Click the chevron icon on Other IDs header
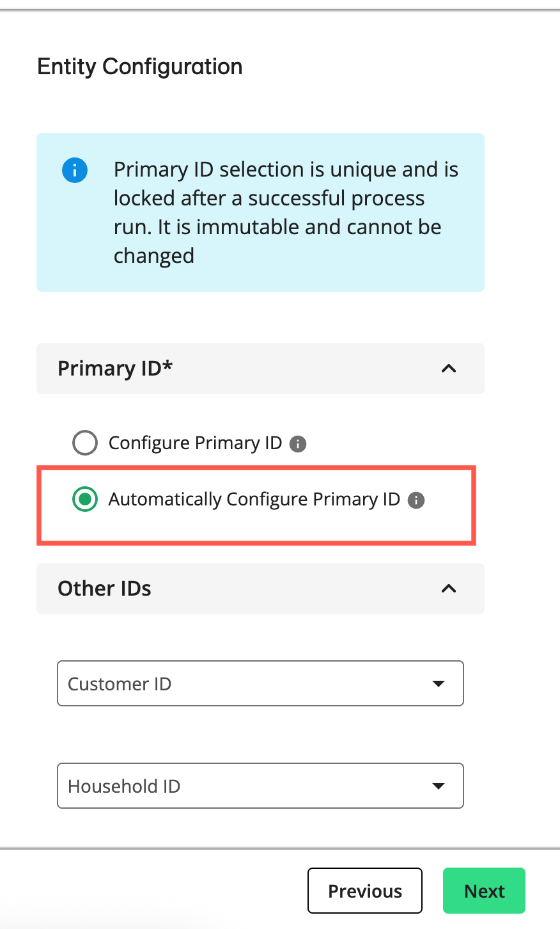This screenshot has height=929, width=560. (449, 588)
